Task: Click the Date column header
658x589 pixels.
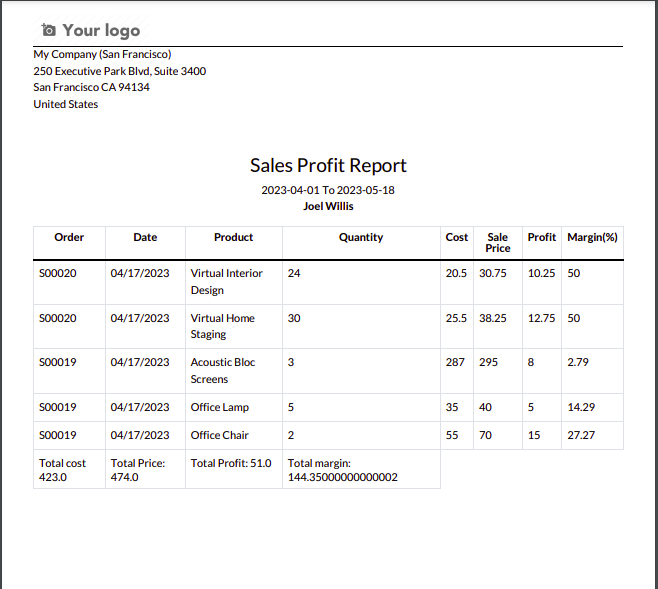Action: pyautogui.click(x=145, y=237)
